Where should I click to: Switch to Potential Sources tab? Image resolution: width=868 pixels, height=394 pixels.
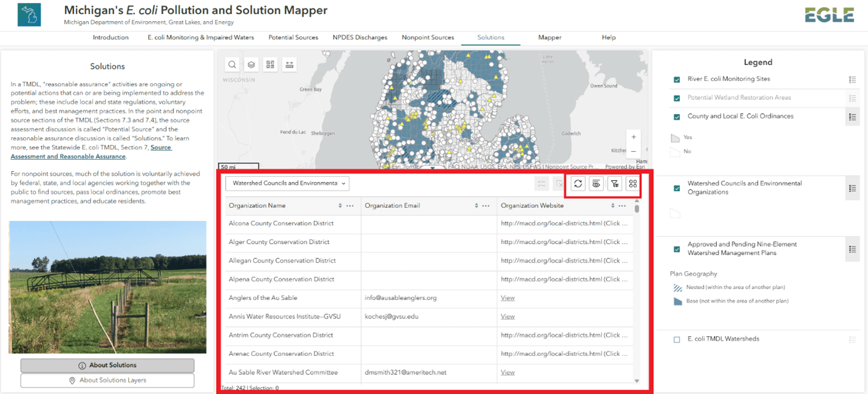click(293, 38)
